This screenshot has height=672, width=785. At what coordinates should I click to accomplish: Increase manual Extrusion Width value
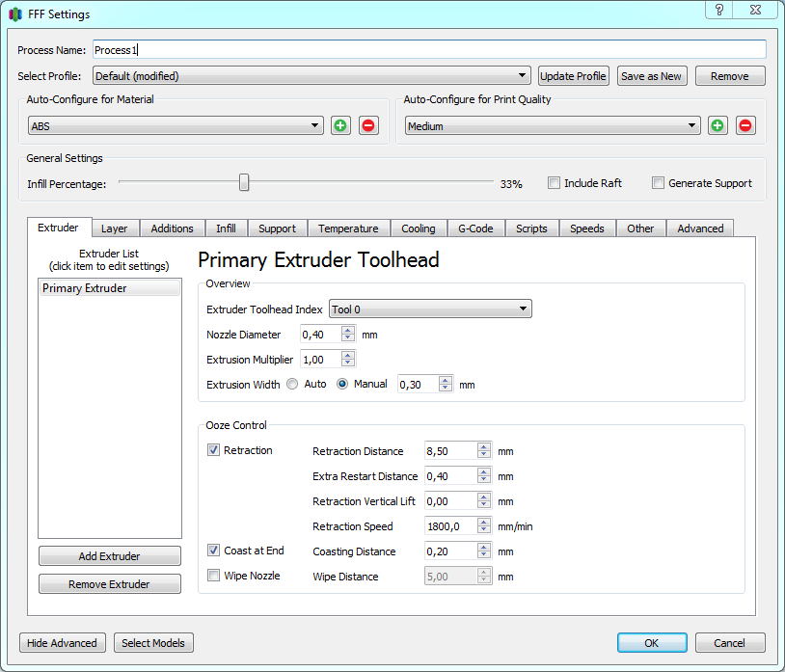pyautogui.click(x=446, y=380)
